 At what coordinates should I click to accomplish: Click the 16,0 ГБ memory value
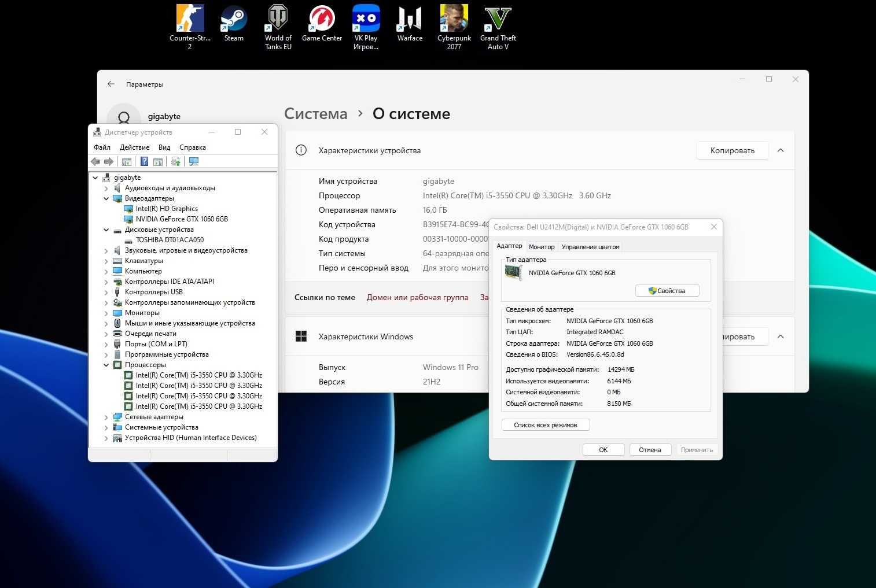pos(435,210)
